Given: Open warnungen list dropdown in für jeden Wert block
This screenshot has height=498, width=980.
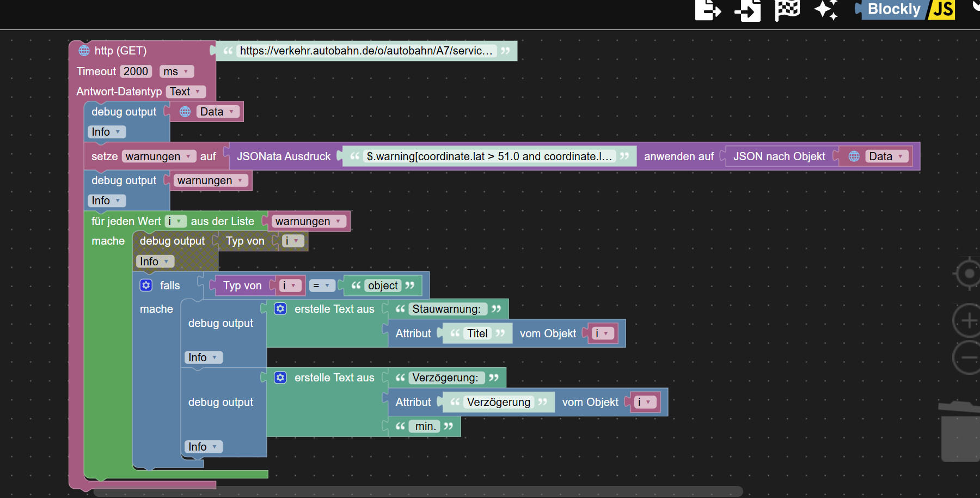Looking at the screenshot, I should click(x=309, y=221).
